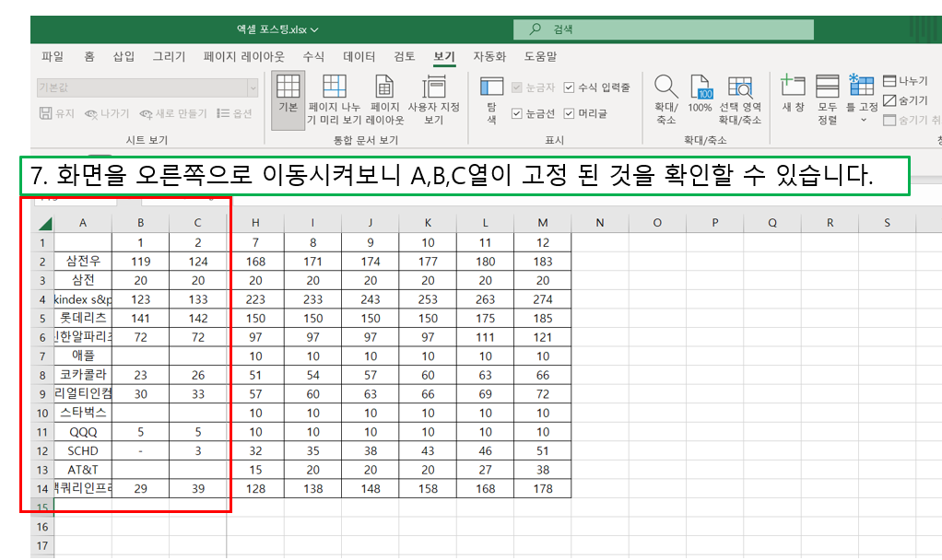The width and height of the screenshot is (942, 560).
Task: Click cell with value 274
Action: [x=543, y=299]
